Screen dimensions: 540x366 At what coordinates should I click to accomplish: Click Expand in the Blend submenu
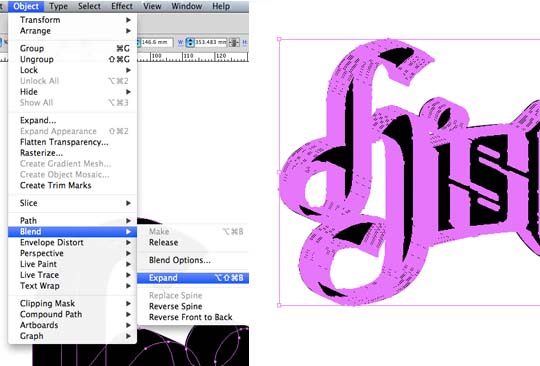[193, 278]
